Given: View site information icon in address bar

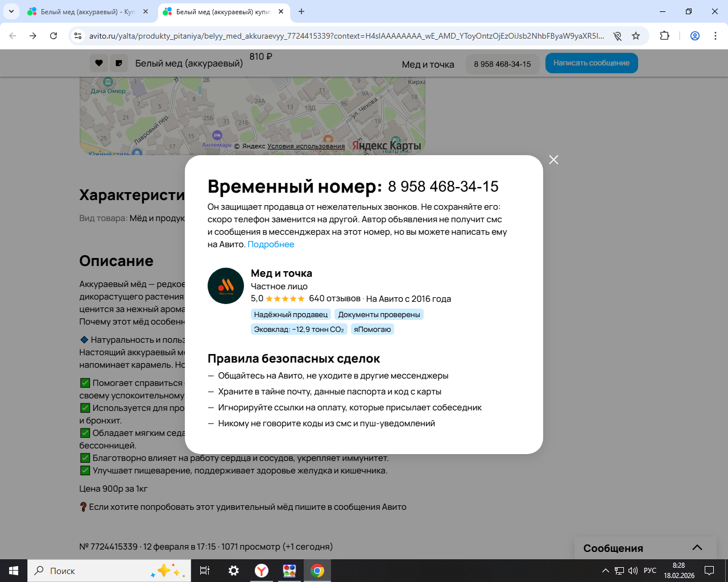Looking at the screenshot, I should tap(78, 36).
